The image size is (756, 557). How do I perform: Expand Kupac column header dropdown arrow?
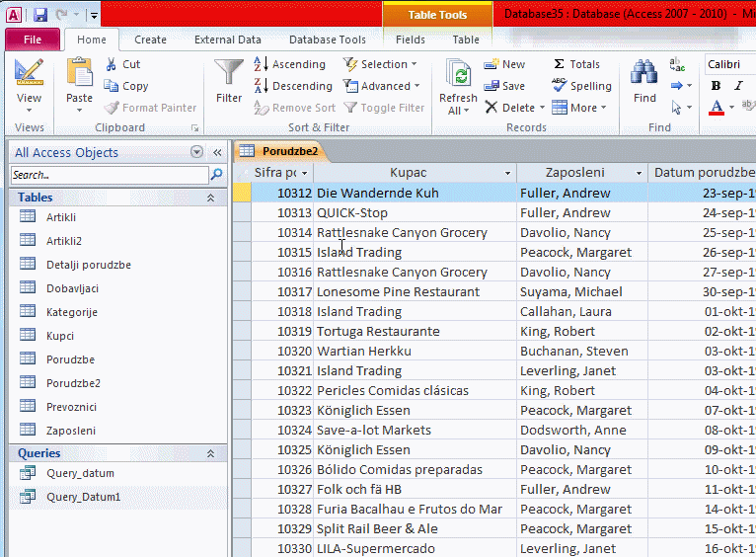coord(507,174)
